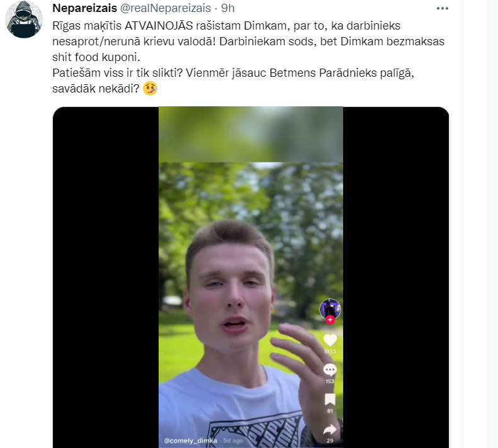This screenshot has height=448, width=498.
Task: Play the embedded video of the man
Action: [x=251, y=277]
